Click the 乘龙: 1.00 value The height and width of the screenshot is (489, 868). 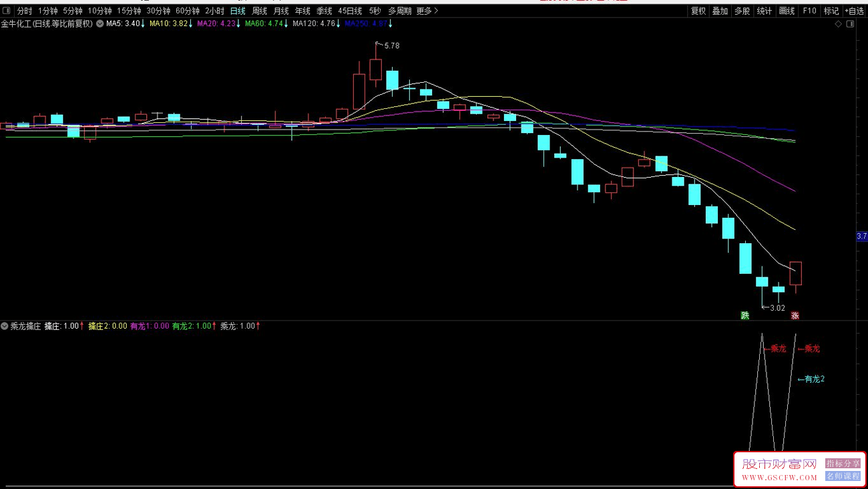coord(240,326)
